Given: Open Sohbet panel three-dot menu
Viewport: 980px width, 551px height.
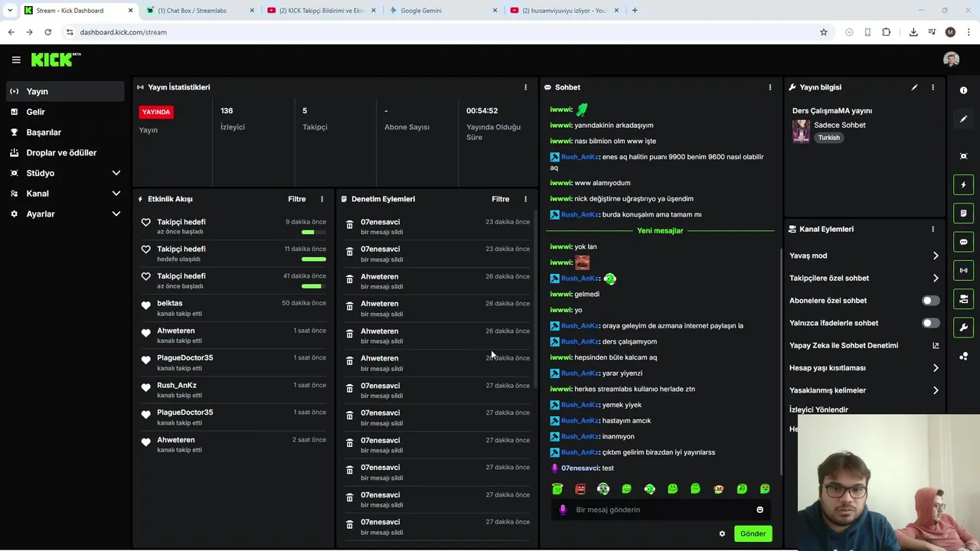Looking at the screenshot, I should (x=770, y=87).
